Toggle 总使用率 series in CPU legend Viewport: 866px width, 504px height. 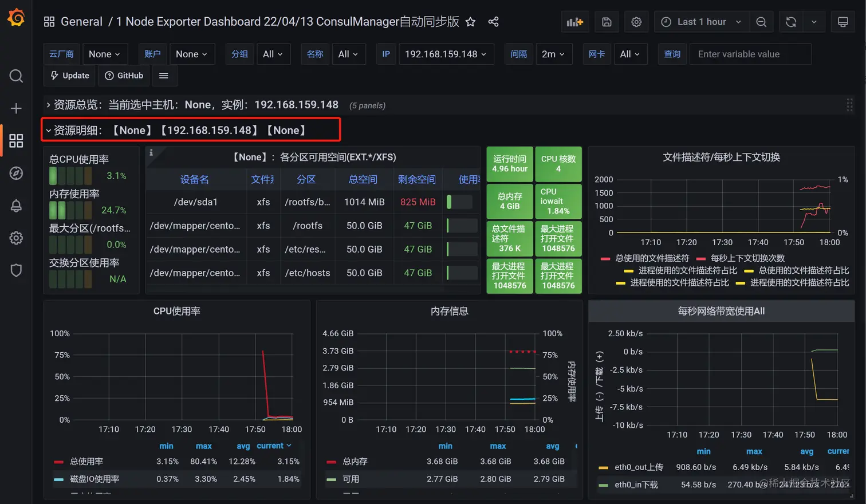pyautogui.click(x=86, y=461)
